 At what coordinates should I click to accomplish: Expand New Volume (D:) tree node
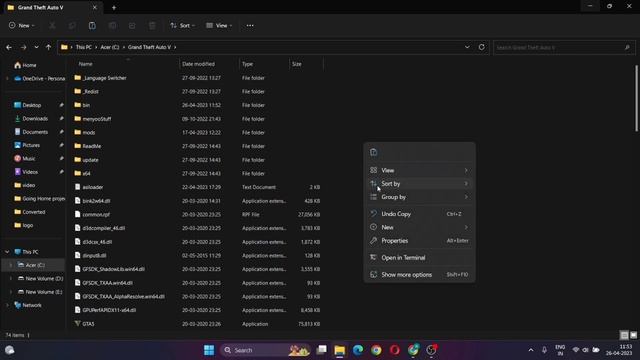(11, 278)
